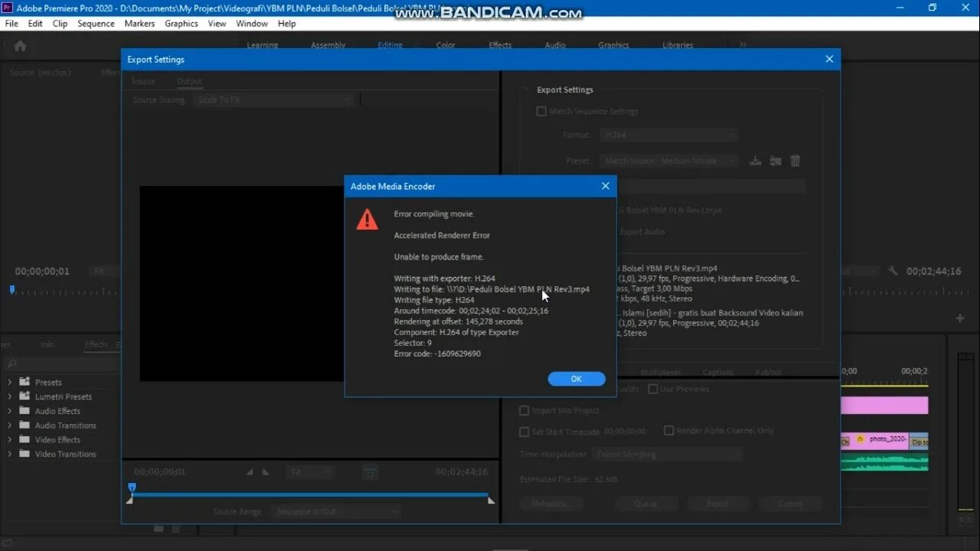Screen dimensions: 980x551
Task: Open the Source Scaling dropdown
Action: [273, 99]
